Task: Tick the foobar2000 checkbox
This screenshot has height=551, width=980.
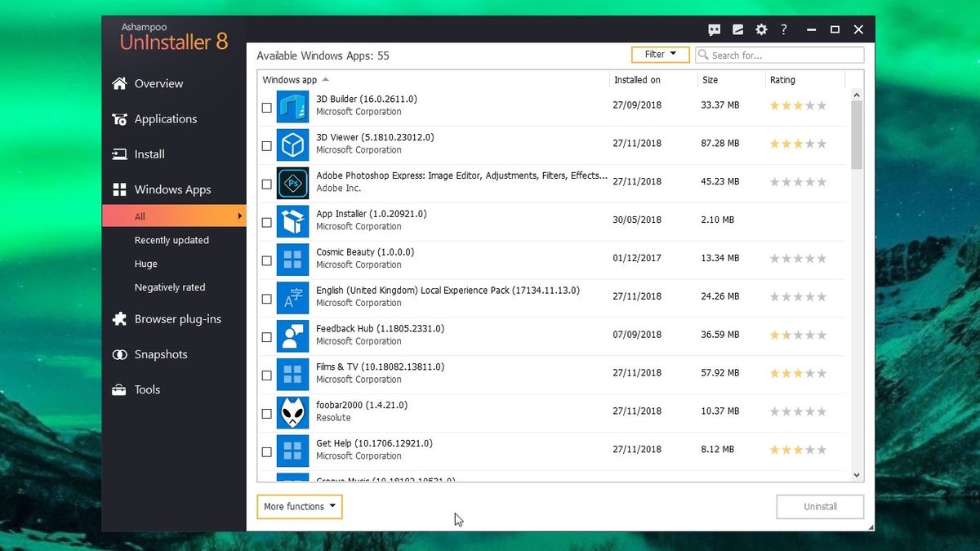Action: point(266,414)
